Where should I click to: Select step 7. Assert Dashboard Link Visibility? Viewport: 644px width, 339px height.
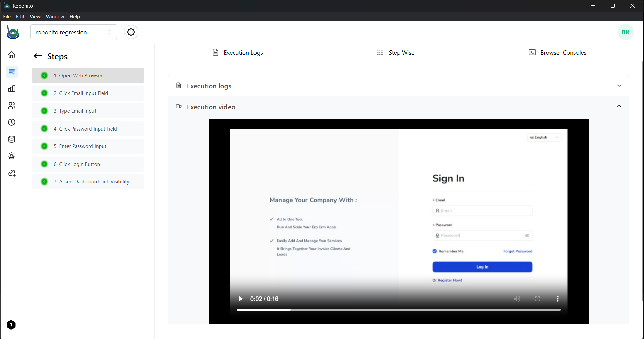click(x=88, y=181)
